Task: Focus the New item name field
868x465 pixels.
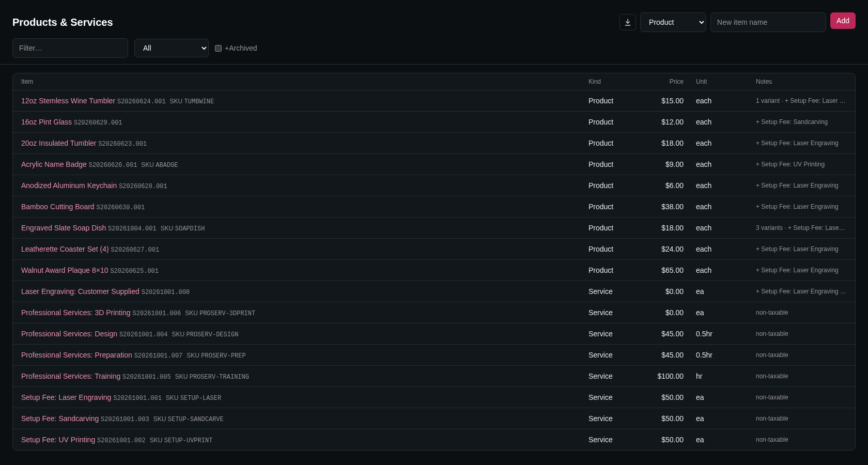Action: [x=768, y=22]
